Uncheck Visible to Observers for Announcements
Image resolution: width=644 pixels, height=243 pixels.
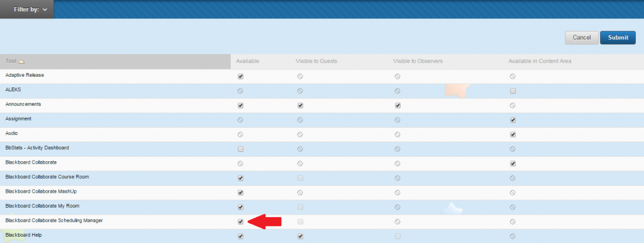coord(397,105)
